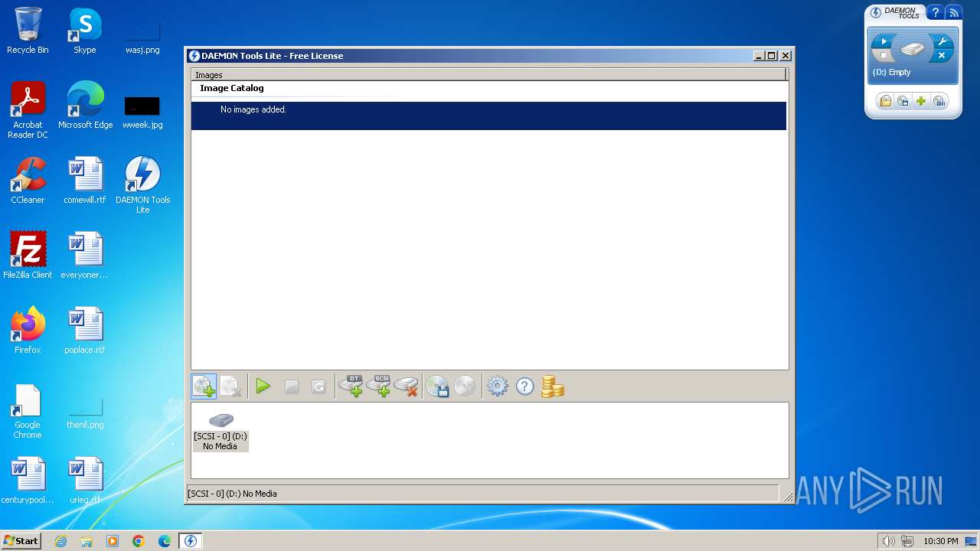The height and width of the screenshot is (551, 980).
Task: Open the Windows Start menu
Action: point(21,541)
